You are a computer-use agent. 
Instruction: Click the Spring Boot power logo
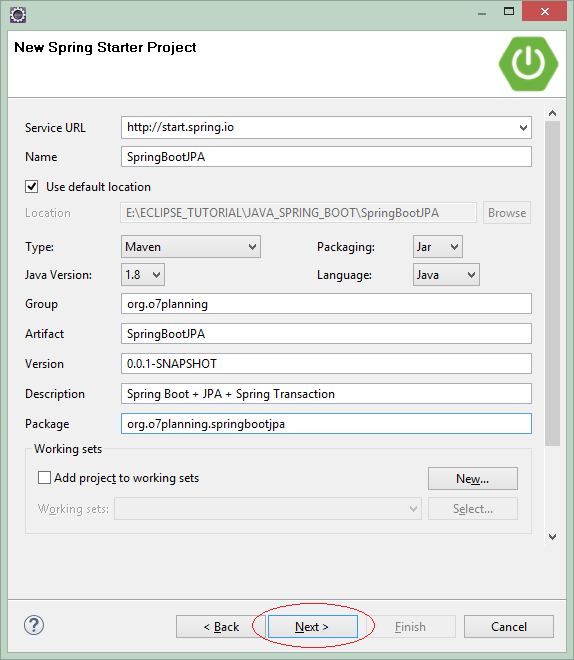pos(529,64)
